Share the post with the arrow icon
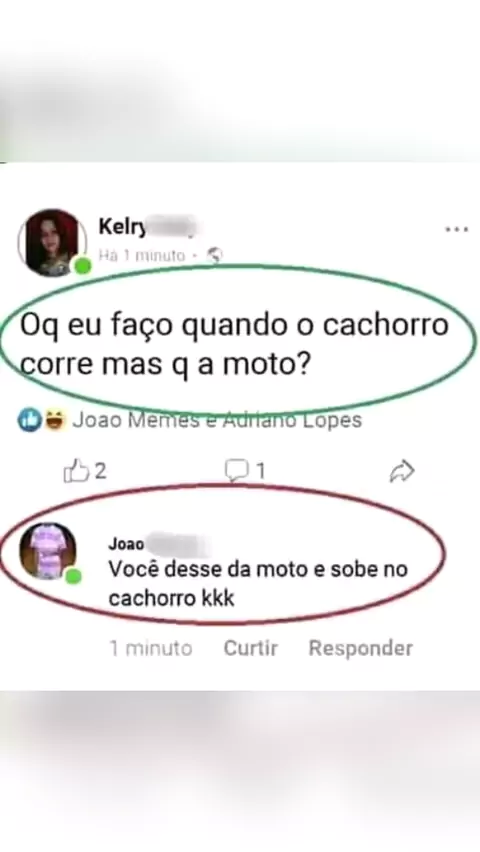480x852 pixels. 402,472
